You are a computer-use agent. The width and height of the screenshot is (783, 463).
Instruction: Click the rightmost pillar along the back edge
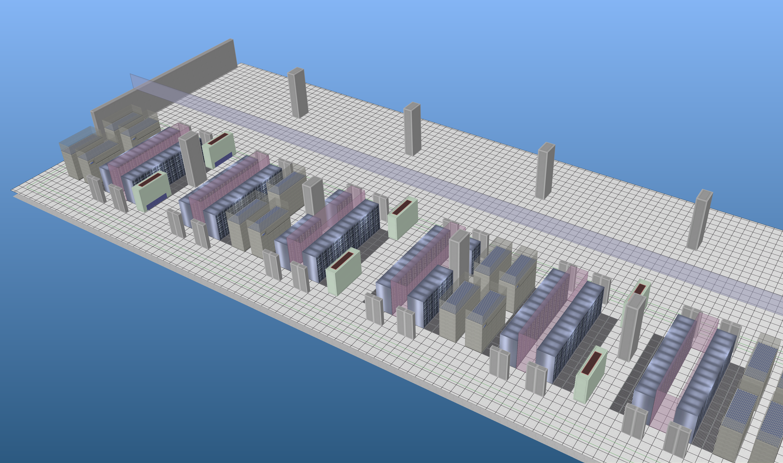699,219
